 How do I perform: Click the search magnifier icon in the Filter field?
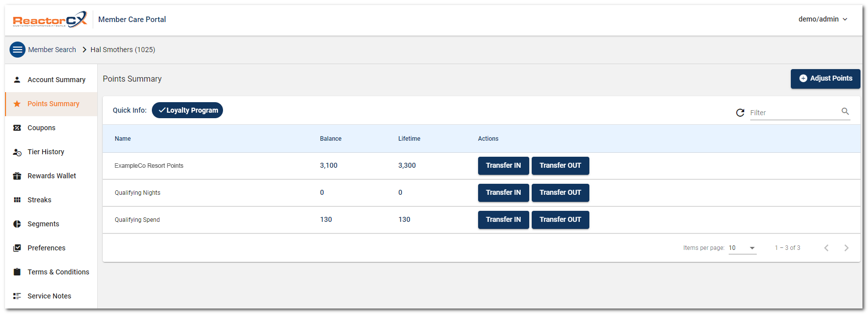(845, 112)
